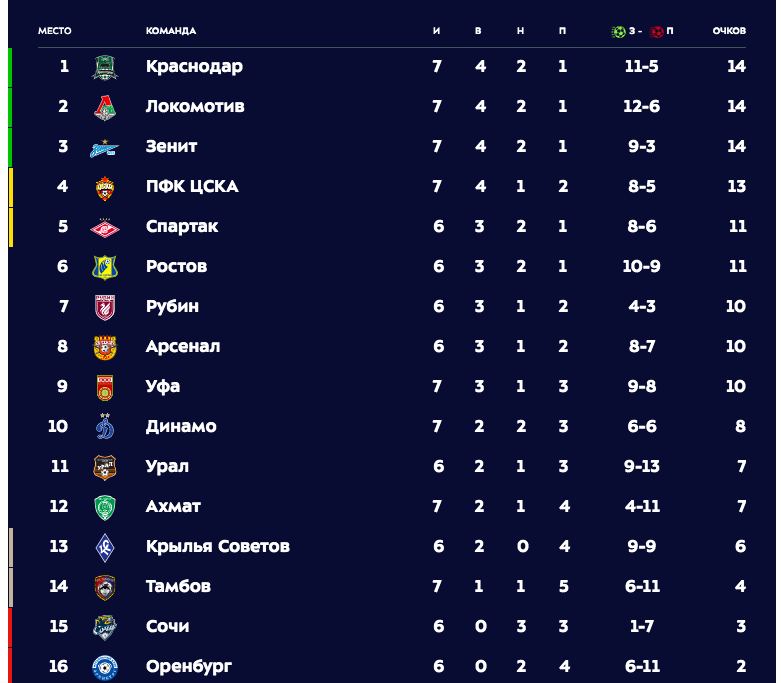Click the Krasnodar club crest icon
Image resolution: width=781 pixels, height=683 pixels.
coord(105,67)
